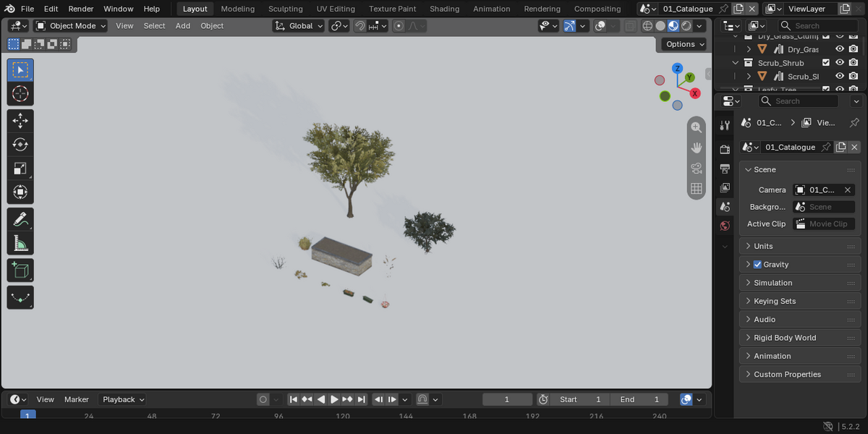Open Global transform orientation dropdown
The image size is (868, 434).
(x=299, y=26)
